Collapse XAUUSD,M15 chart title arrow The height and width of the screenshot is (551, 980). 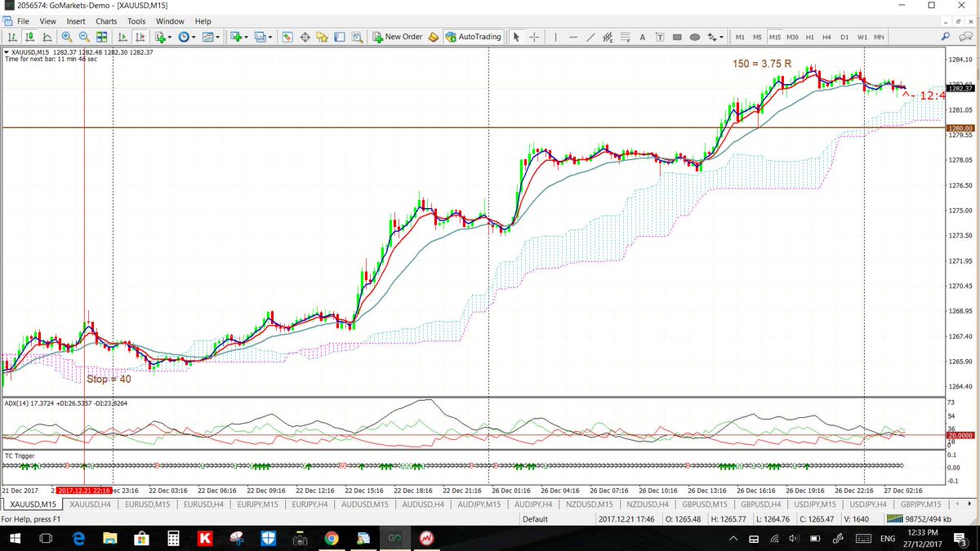6,52
